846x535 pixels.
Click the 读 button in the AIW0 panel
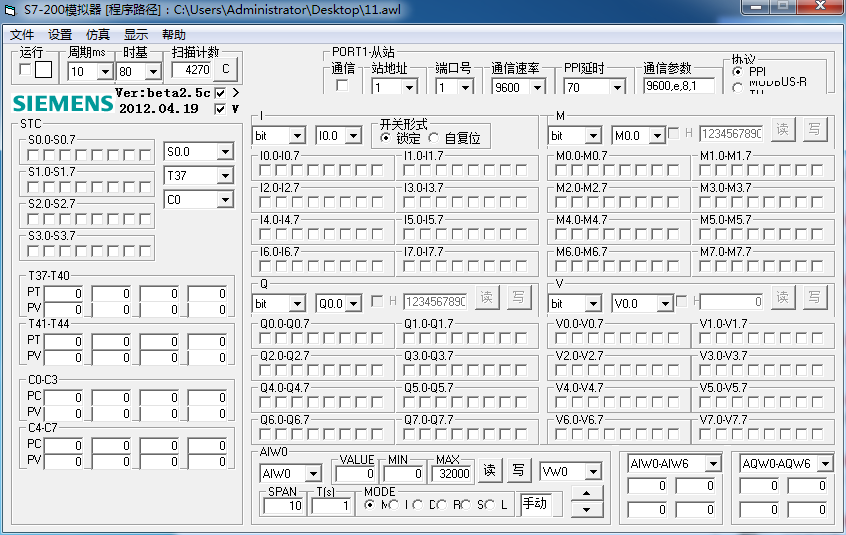pos(489,471)
